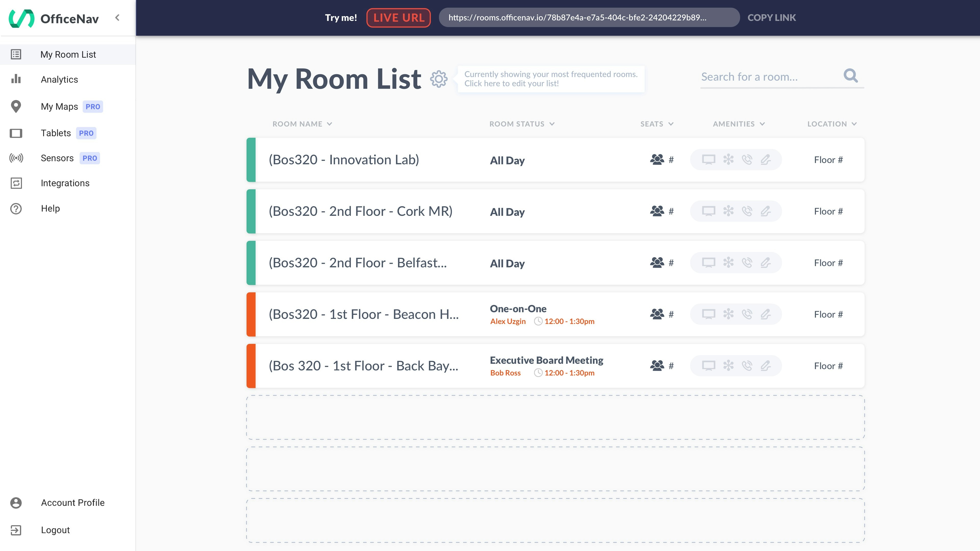The image size is (980, 551).
Task: Open Analytics in the sidebar
Action: [x=59, y=80]
